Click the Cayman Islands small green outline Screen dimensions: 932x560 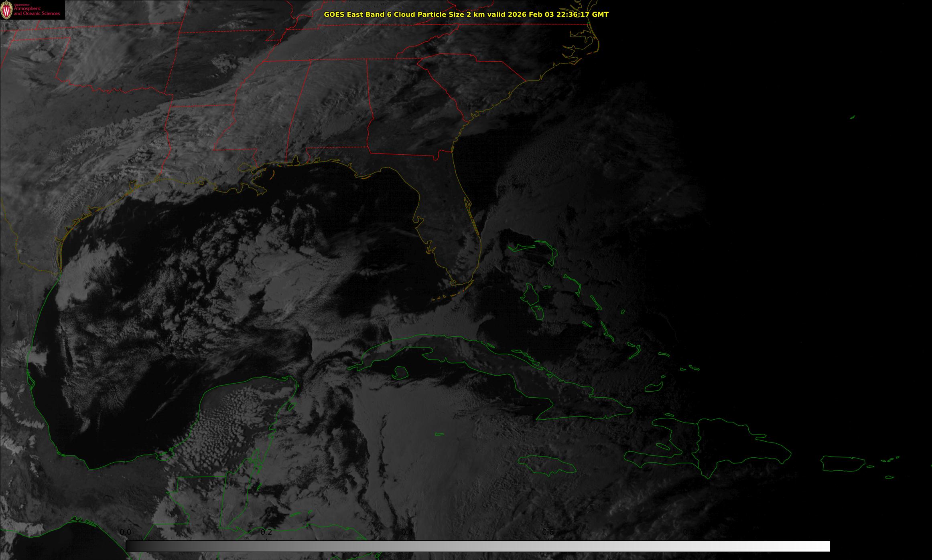[x=439, y=434]
